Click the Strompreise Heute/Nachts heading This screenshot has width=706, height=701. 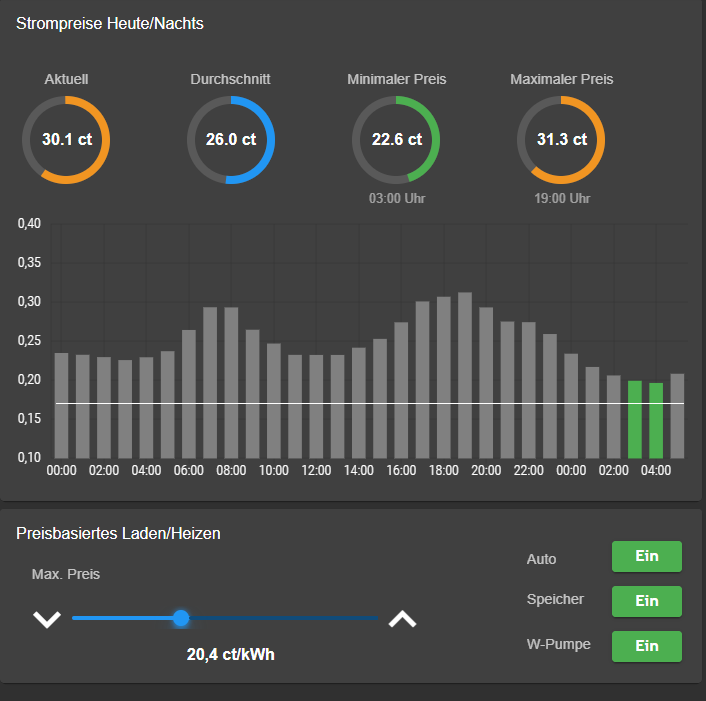[x=110, y=24]
